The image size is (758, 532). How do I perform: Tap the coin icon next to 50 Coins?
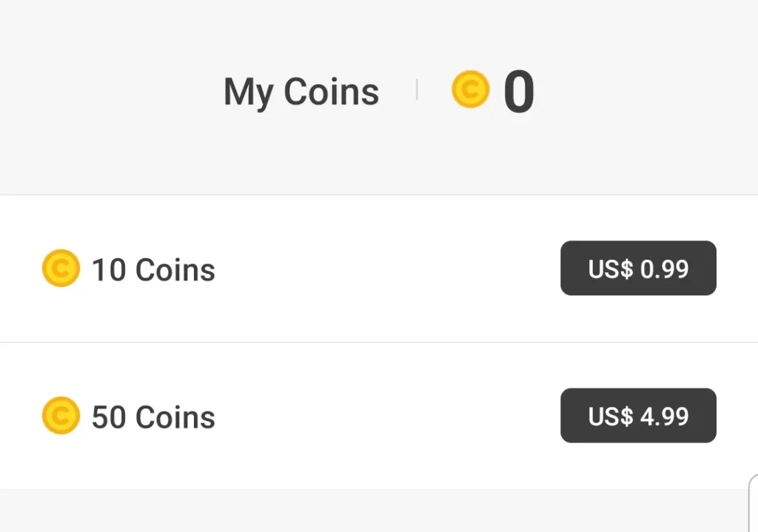click(x=61, y=416)
